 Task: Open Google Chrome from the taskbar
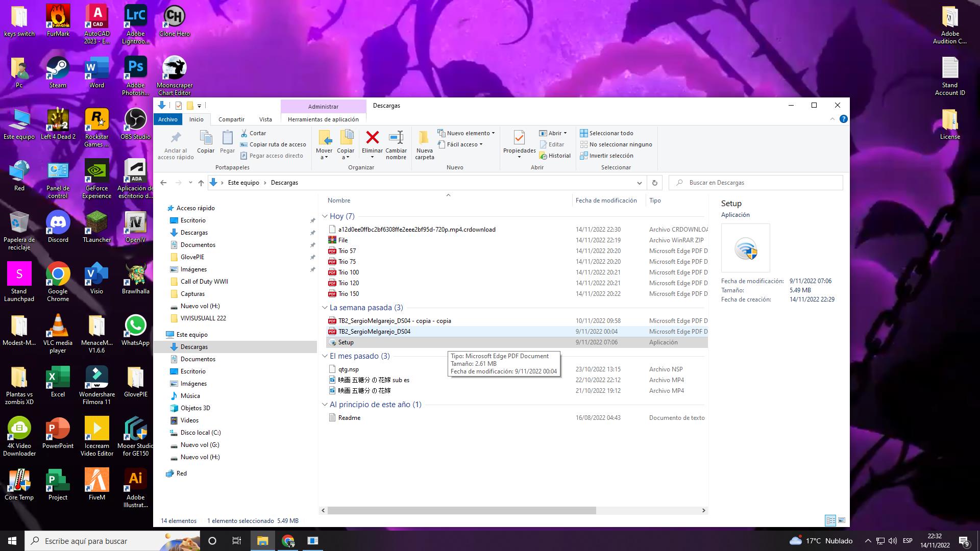click(288, 541)
